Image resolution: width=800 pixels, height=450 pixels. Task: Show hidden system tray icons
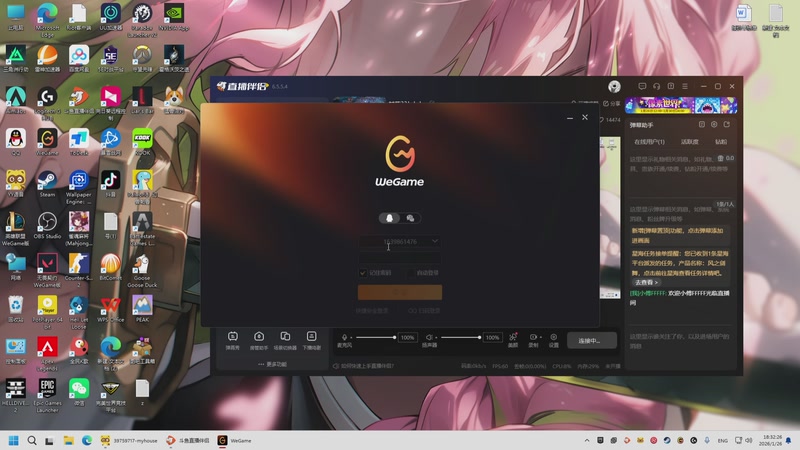[x=587, y=440]
